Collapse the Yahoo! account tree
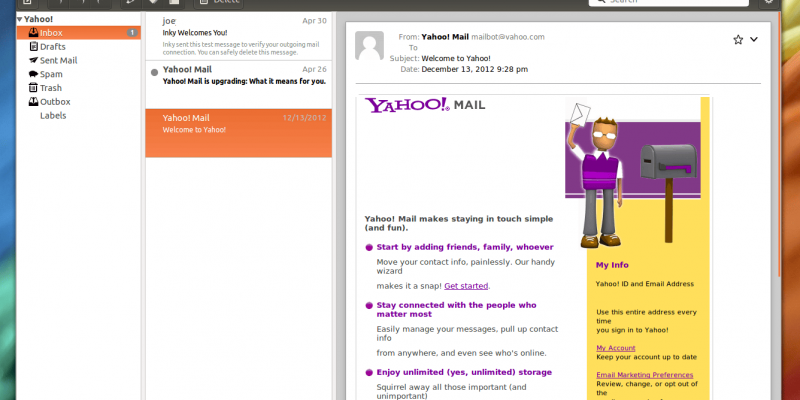800x400 pixels. [19, 19]
